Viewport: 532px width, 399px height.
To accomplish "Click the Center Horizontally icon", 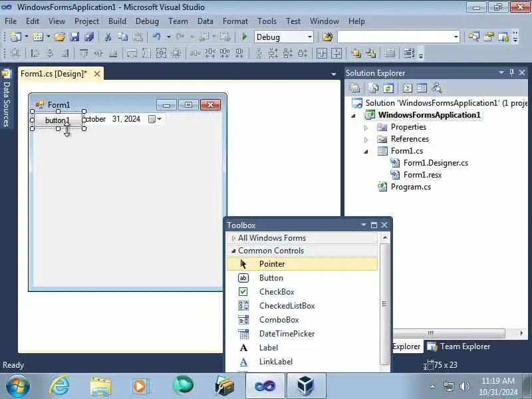I will [322, 53].
